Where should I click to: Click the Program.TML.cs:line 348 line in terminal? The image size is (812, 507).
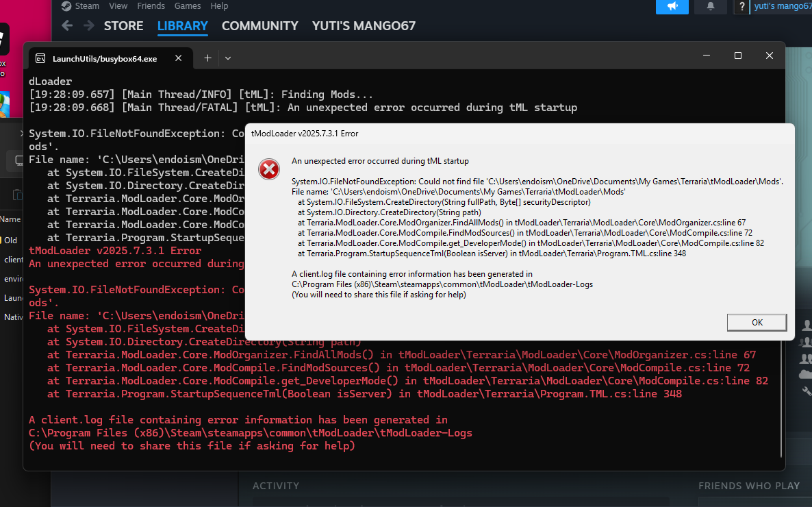coord(364,394)
